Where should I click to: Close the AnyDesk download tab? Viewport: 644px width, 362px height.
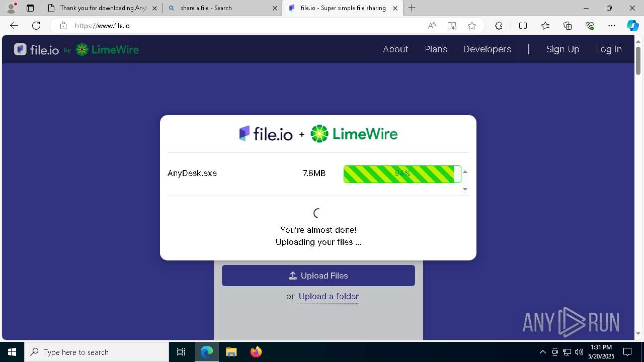pos(154,8)
